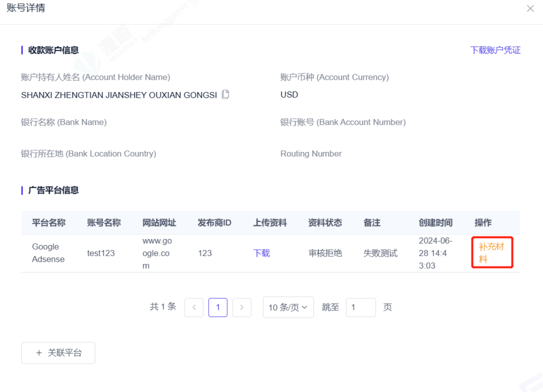The image size is (543, 392).
Task: Click copy icon next to account holder name
Action: pos(225,94)
